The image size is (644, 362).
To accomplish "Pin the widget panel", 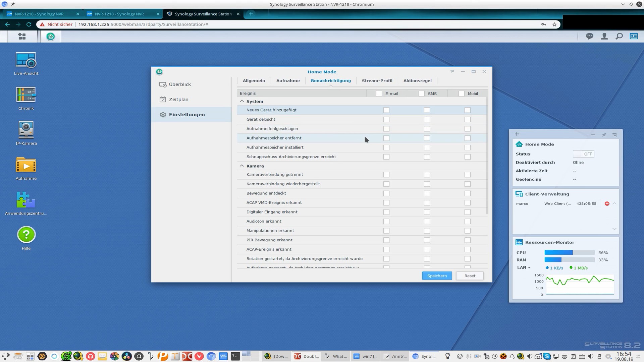I will tap(604, 134).
